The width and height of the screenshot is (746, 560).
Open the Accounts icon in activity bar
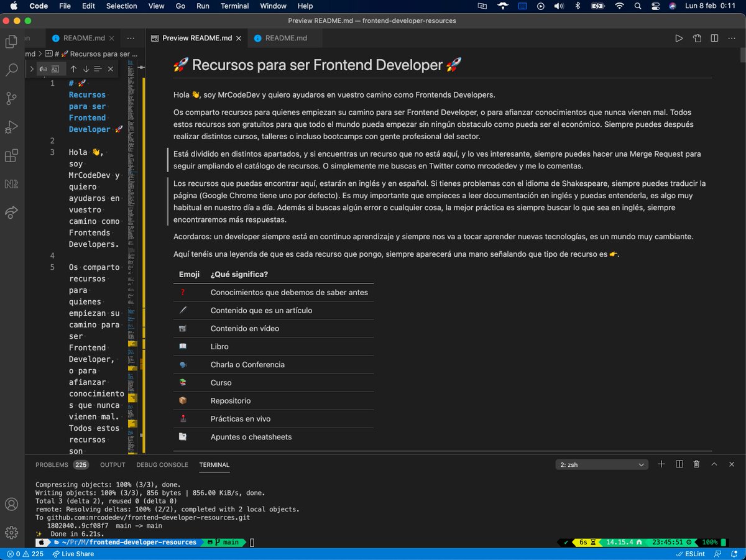[x=11, y=504]
